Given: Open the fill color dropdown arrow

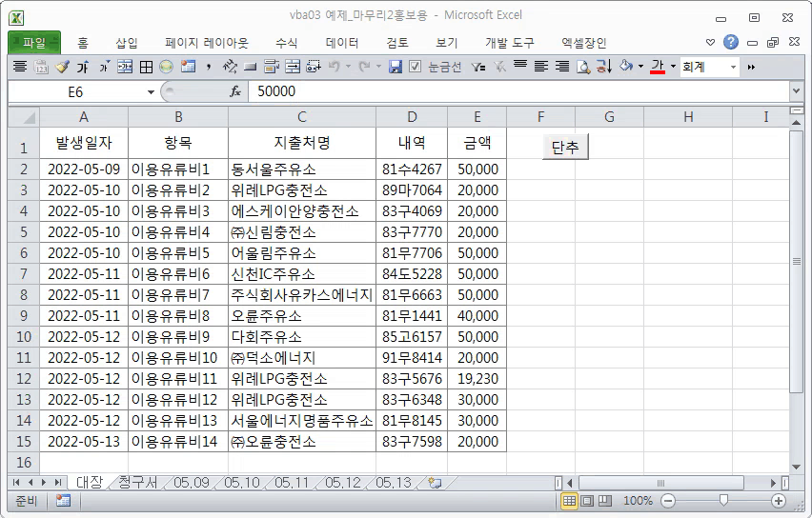Looking at the screenshot, I should pyautogui.click(x=640, y=67).
